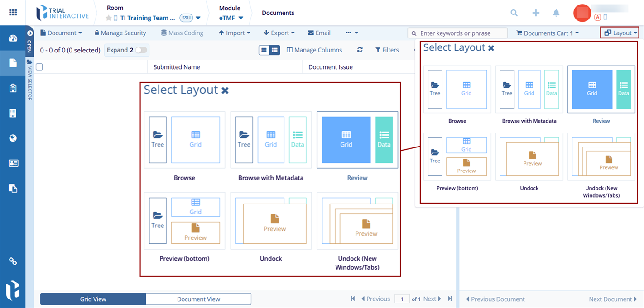Select the Grid View tab
Viewport: 644px width, 308px height.
[93, 299]
